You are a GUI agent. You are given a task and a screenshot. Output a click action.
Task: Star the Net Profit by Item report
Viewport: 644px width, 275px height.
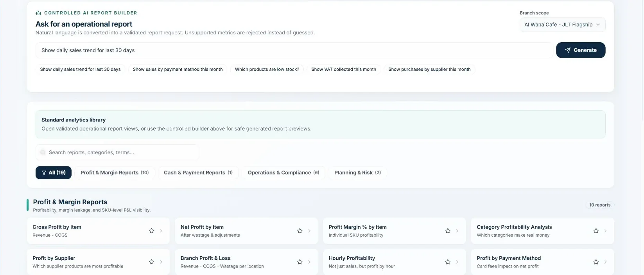(x=300, y=231)
